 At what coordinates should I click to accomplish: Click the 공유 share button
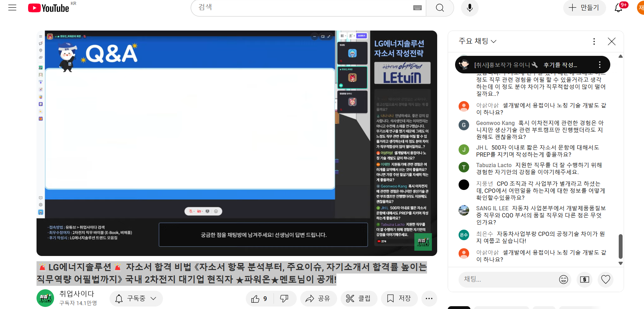[318, 298]
